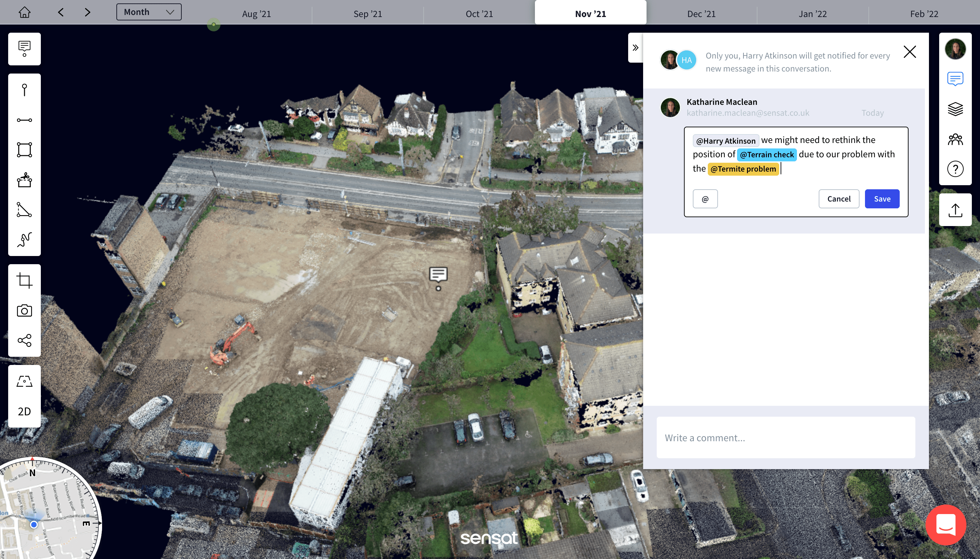This screenshot has height=559, width=980.
Task: Select the polygon area tool
Action: [x=24, y=150]
